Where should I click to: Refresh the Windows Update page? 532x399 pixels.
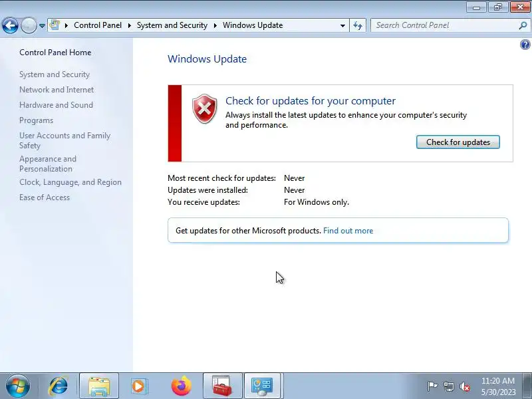tap(358, 25)
